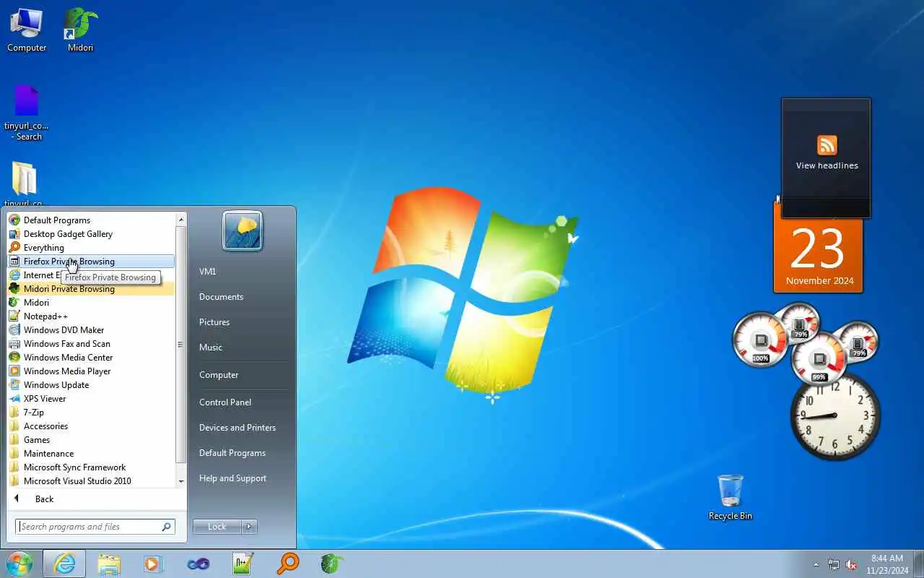The width and height of the screenshot is (924, 578).
Task: Open Internet Explorer from the taskbar
Action: tap(64, 564)
